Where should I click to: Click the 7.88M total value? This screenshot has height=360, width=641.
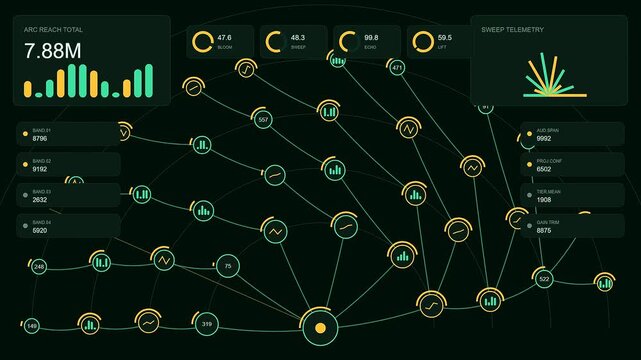[53, 51]
